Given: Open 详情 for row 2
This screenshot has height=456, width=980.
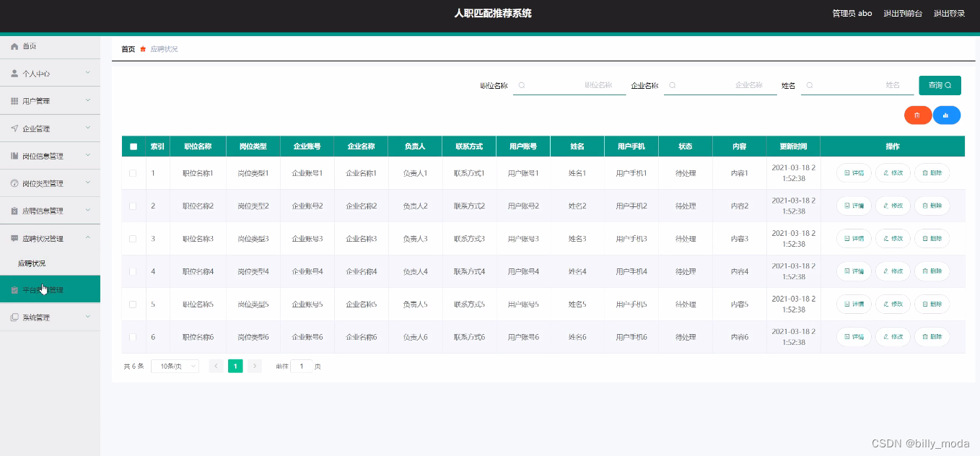Looking at the screenshot, I should [854, 205].
